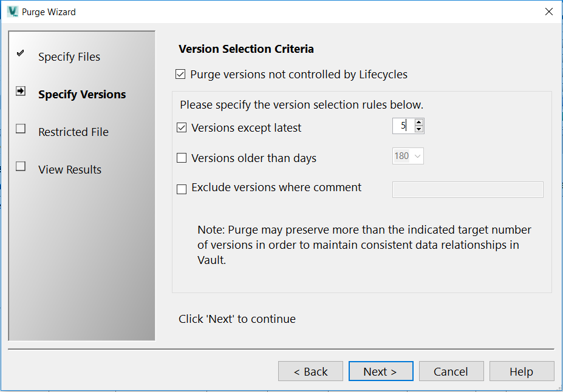This screenshot has height=392, width=563.
Task: Open the wizard Help
Action: pos(521,371)
